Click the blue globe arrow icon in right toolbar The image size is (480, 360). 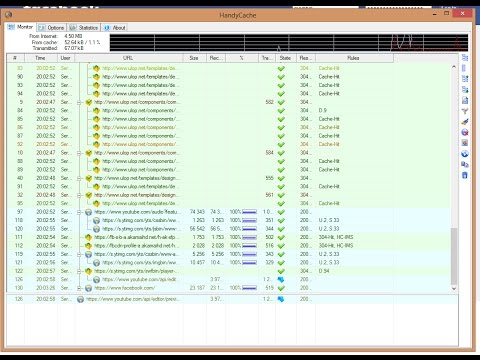(465, 154)
